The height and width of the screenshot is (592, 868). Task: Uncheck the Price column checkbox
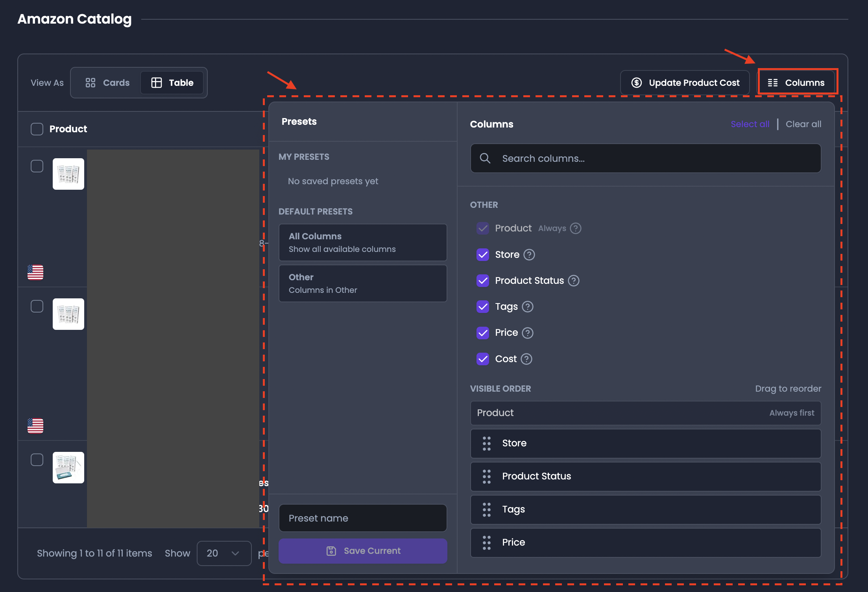[x=483, y=333]
